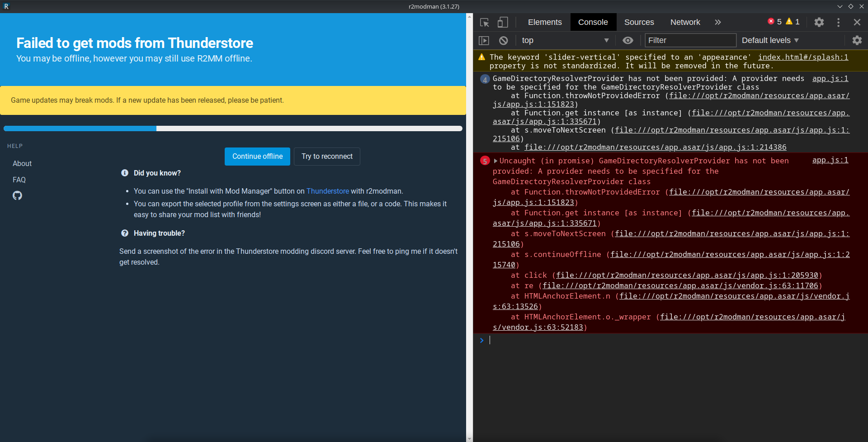Open standalone app.js:1:214386 stack link

656,147
